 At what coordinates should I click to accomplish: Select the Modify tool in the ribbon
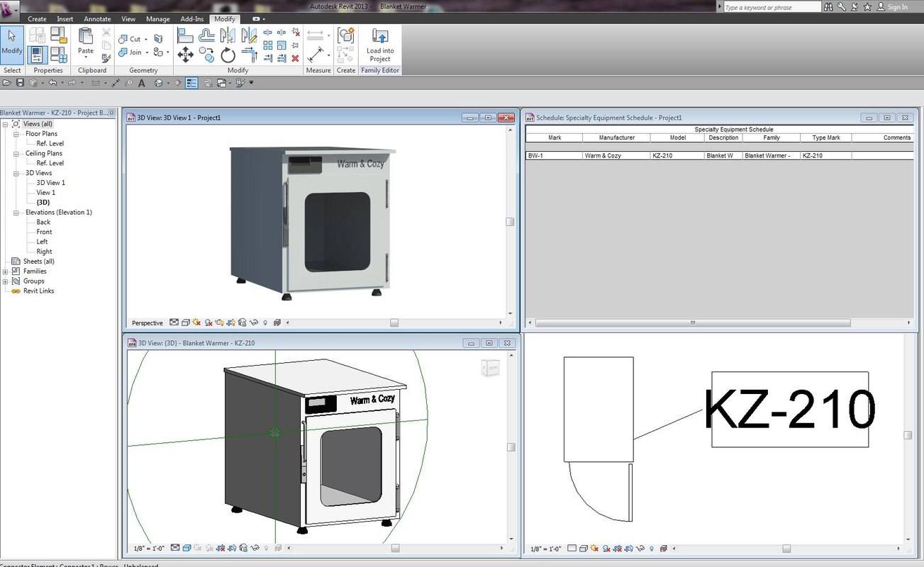11,44
